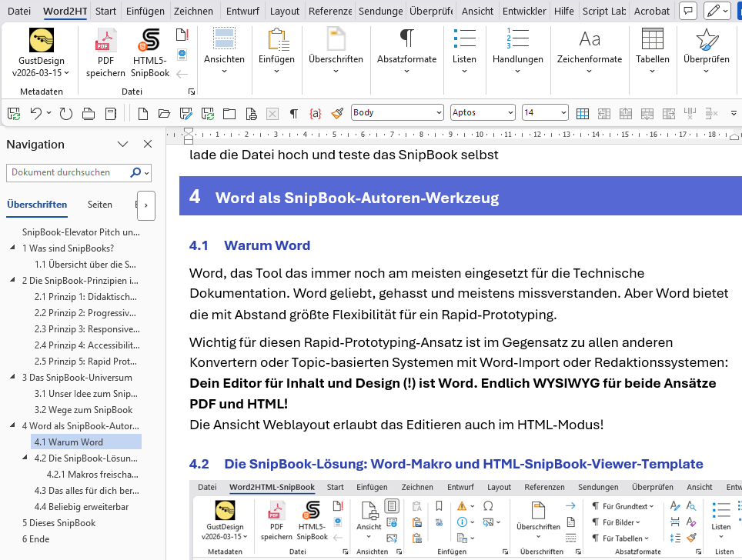Click the red {a} field codes icon
Screen dimensions: 742x560
pos(315,113)
